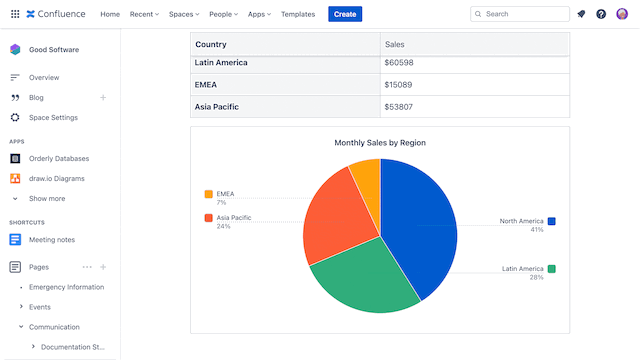Open the Space Settings link
Screen dimensions: 640x360
(53, 118)
